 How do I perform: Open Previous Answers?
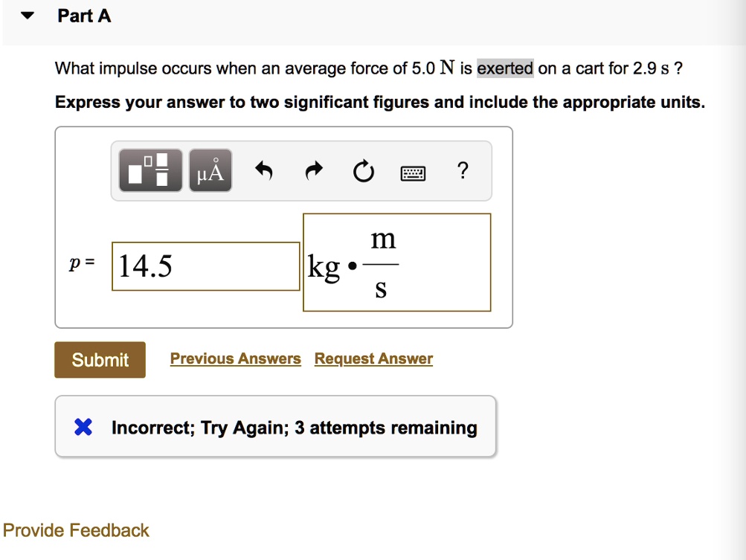pyautogui.click(x=235, y=358)
